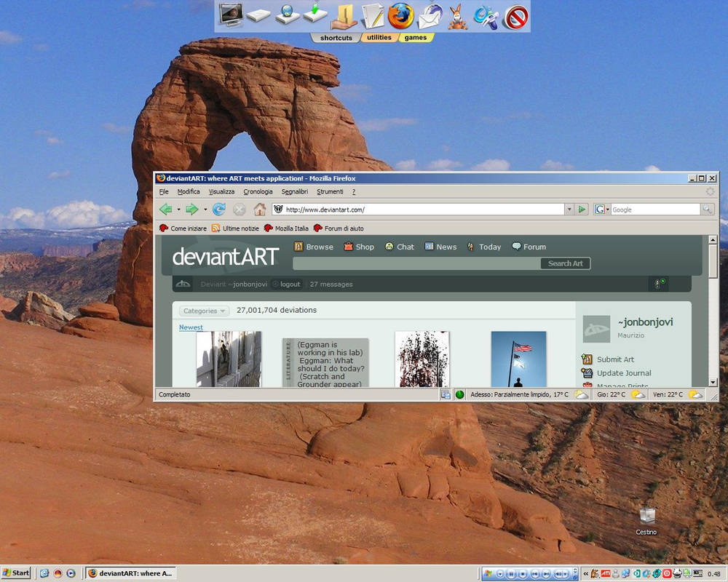Click the friends status icon with green dot
728x582 pixels.
point(659,283)
